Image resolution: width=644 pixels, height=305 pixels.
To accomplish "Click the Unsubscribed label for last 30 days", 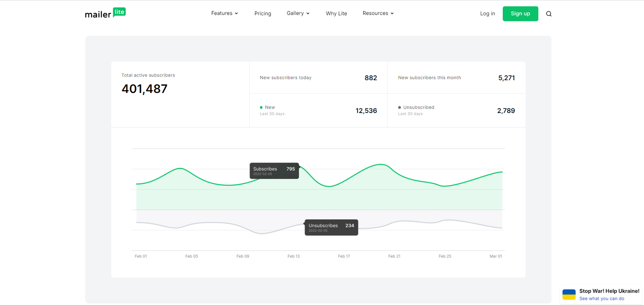I will [x=419, y=107].
